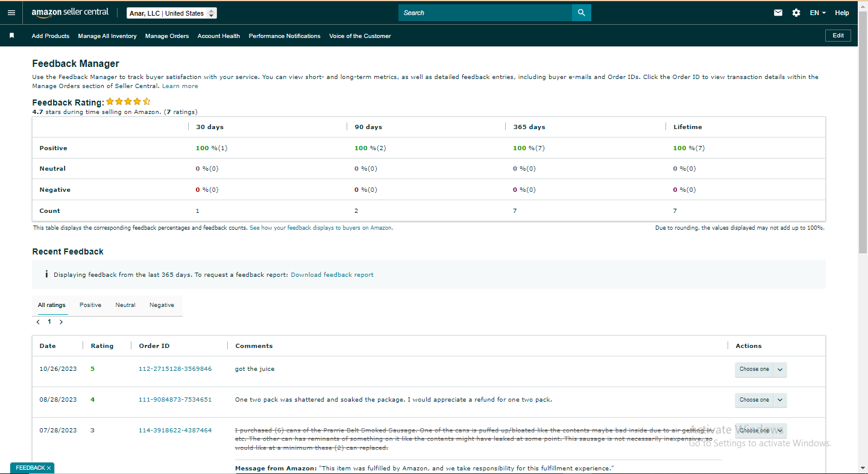Click the Order ID column header

[x=154, y=346]
